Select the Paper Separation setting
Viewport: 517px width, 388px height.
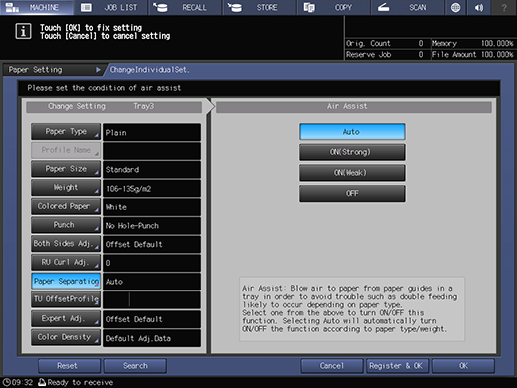point(66,281)
